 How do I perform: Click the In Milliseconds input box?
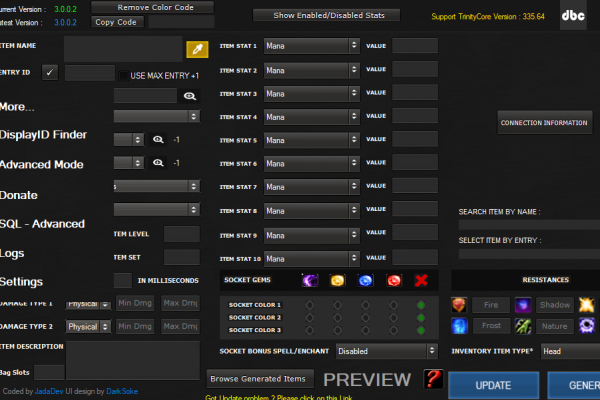(x=123, y=281)
